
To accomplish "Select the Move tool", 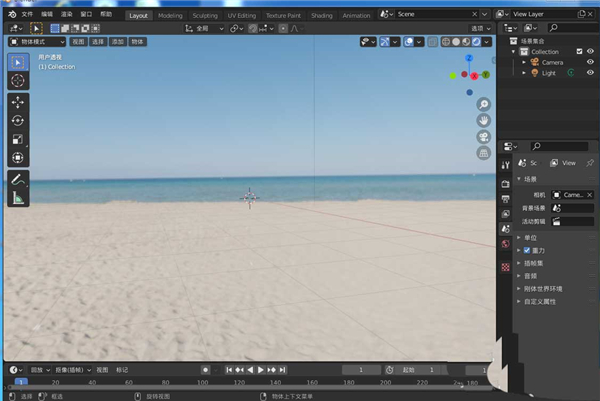I will point(18,102).
